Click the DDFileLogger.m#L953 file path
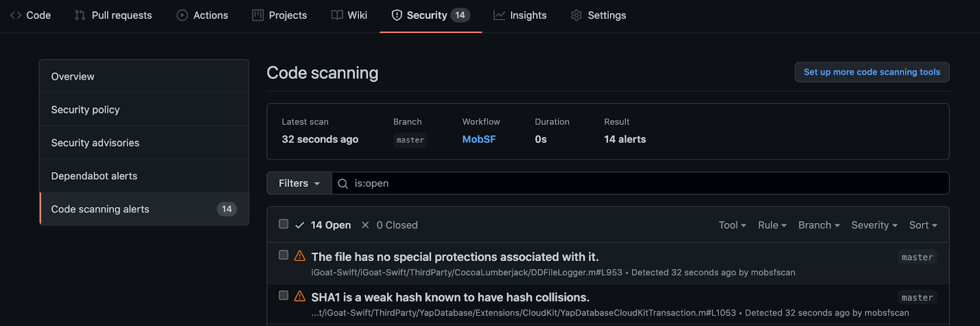980x326 pixels. [x=467, y=273]
